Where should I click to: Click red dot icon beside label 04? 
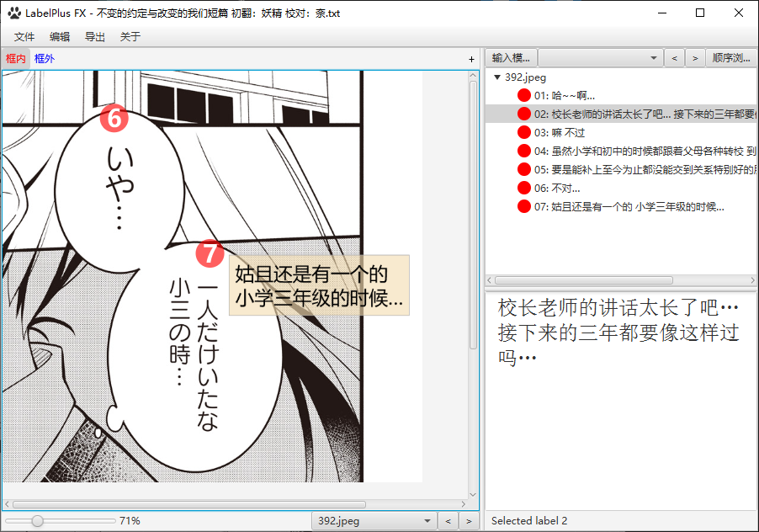coord(523,151)
